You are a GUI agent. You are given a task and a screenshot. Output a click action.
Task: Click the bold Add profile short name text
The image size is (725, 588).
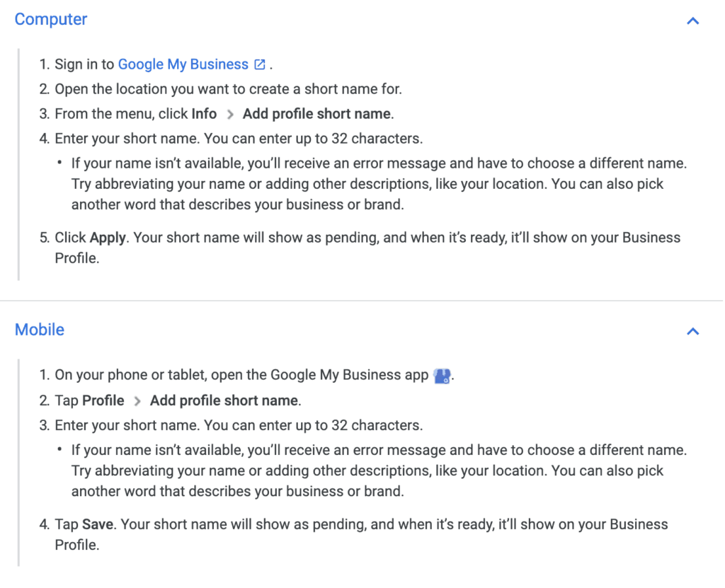click(x=316, y=113)
